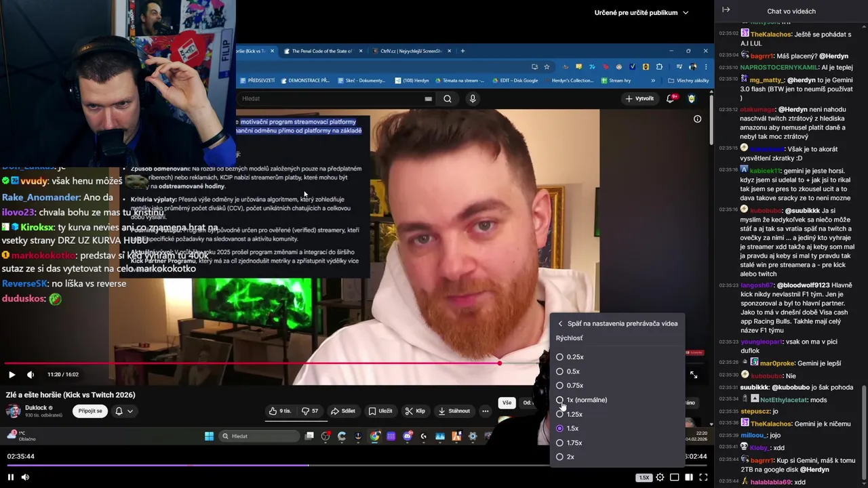Open the VOD player settings gear
The height and width of the screenshot is (488, 868).
pyautogui.click(x=660, y=477)
